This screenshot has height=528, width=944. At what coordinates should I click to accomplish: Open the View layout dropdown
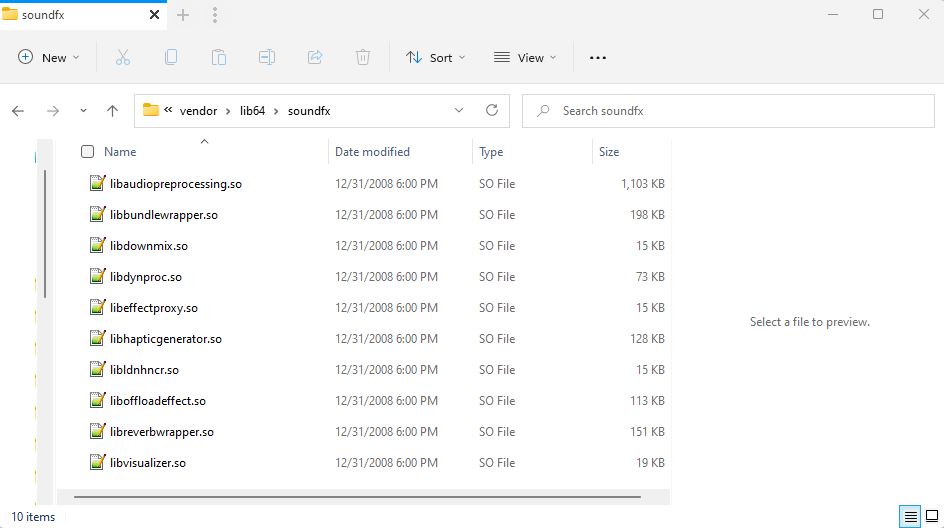point(525,57)
